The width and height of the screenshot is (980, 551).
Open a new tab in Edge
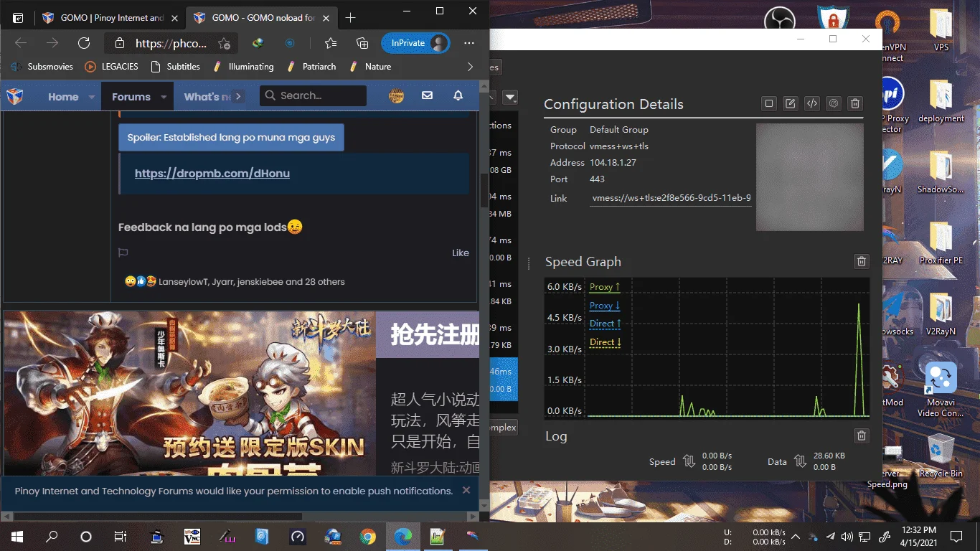pyautogui.click(x=350, y=18)
